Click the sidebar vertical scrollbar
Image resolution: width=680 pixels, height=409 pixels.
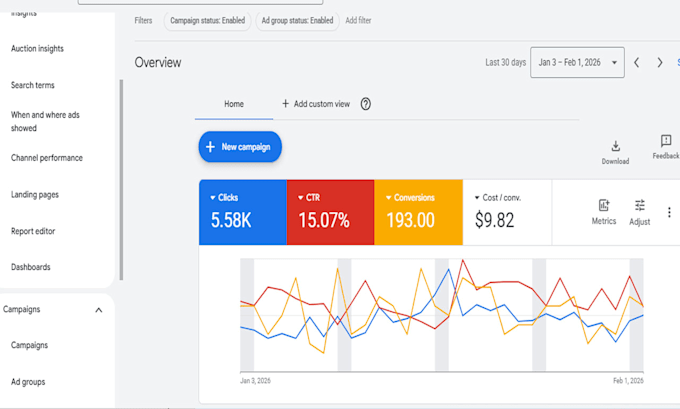click(121, 180)
